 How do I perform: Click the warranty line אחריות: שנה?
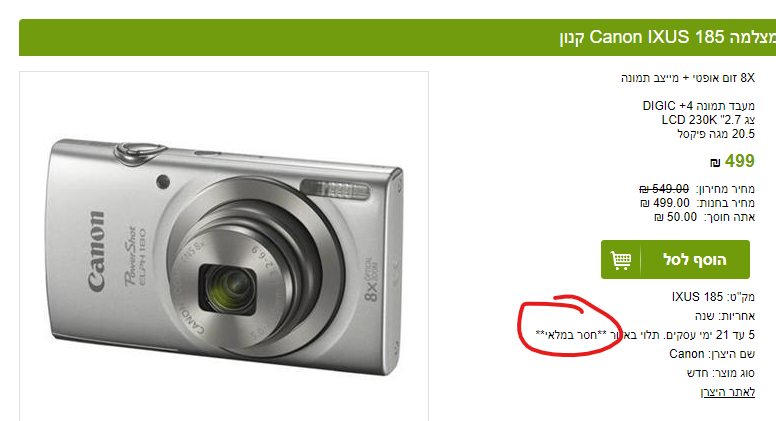coord(725,316)
